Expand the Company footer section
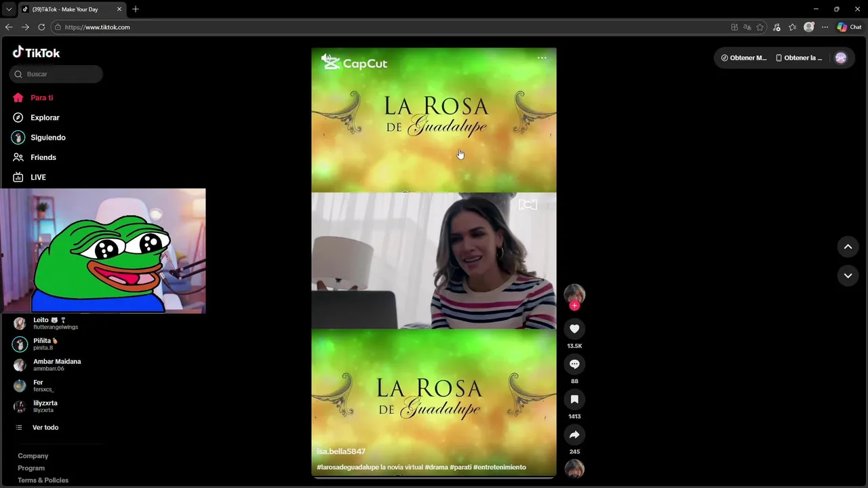868x488 pixels. [33, 456]
